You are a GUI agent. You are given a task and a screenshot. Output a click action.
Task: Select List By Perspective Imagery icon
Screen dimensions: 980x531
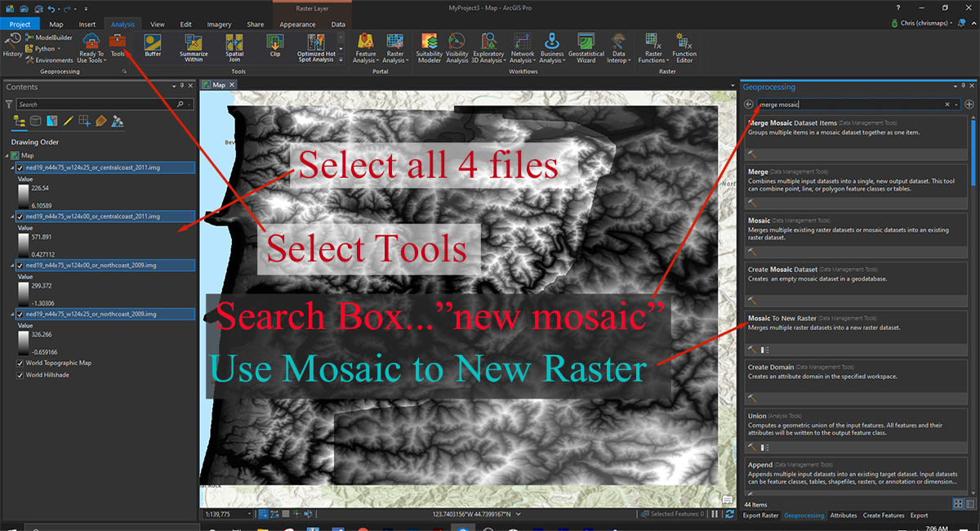pos(118,122)
